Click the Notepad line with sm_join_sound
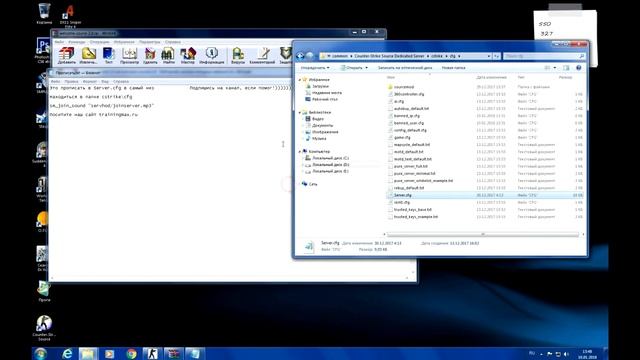 (102, 105)
